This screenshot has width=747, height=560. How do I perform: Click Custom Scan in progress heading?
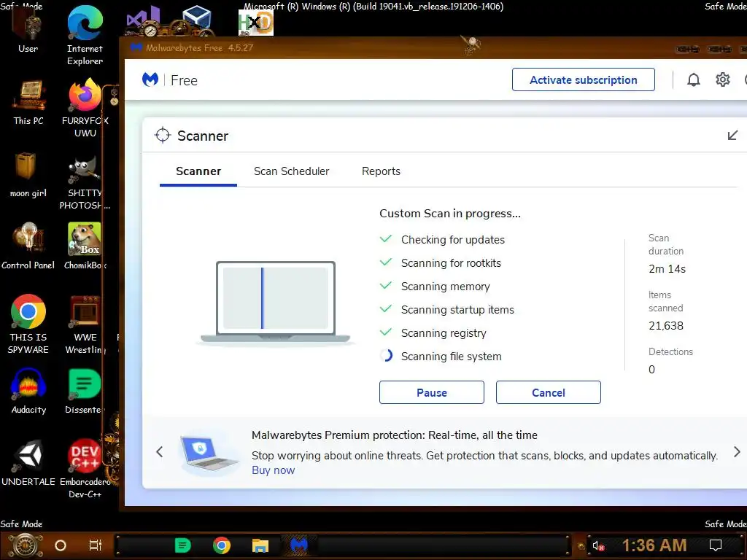click(x=449, y=214)
